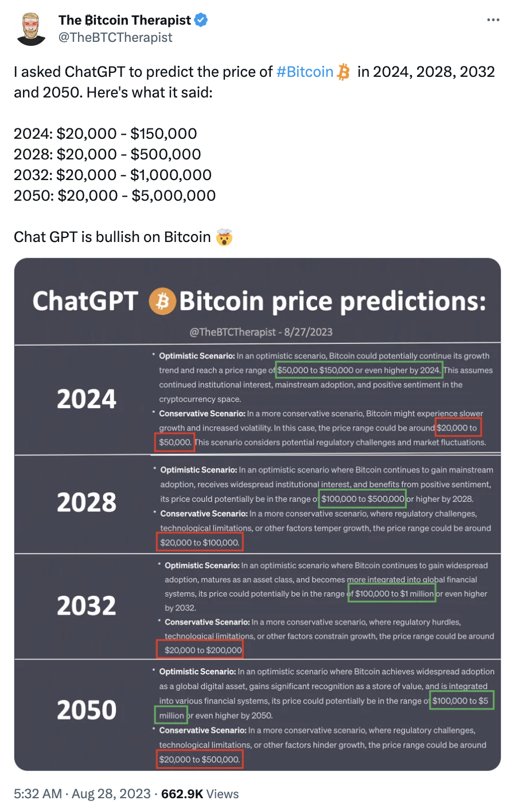Image resolution: width=514 pixels, height=812 pixels.
Task: Click The Bitcoin Therapist profile avatar
Action: coord(32,29)
